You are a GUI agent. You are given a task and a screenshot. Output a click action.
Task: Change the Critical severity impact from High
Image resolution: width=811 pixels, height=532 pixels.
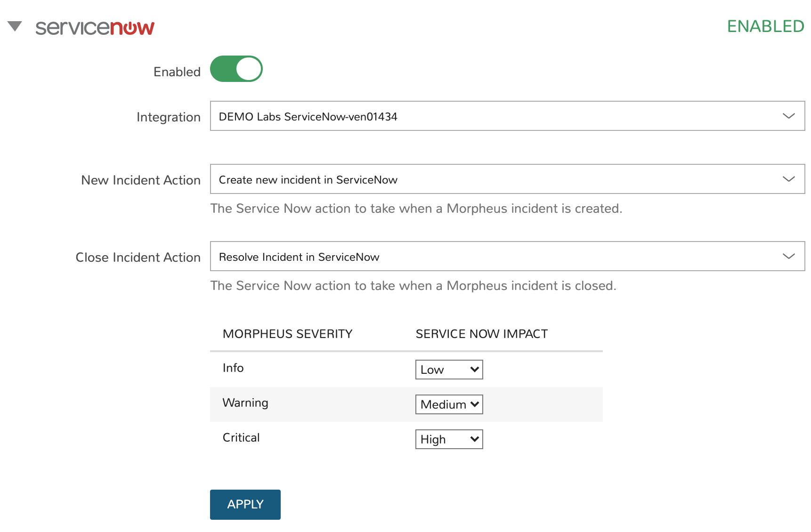[449, 439]
